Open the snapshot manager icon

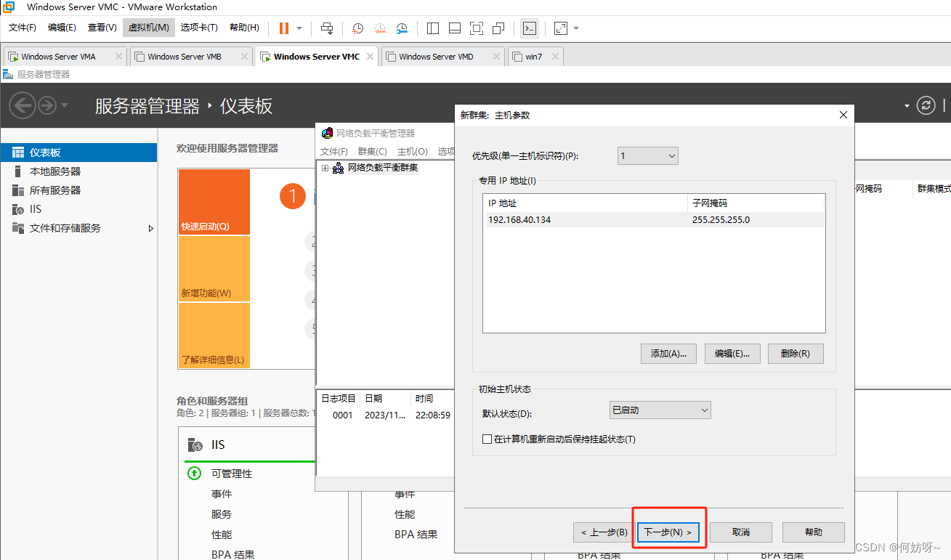[x=402, y=28]
